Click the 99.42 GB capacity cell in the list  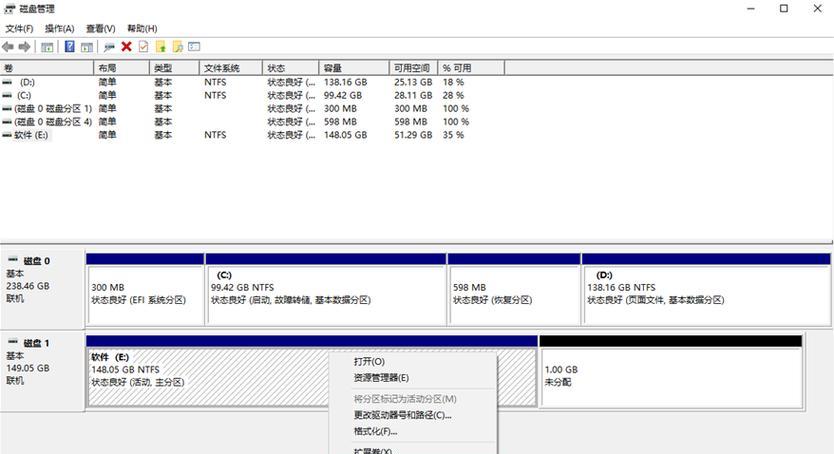[x=343, y=96]
